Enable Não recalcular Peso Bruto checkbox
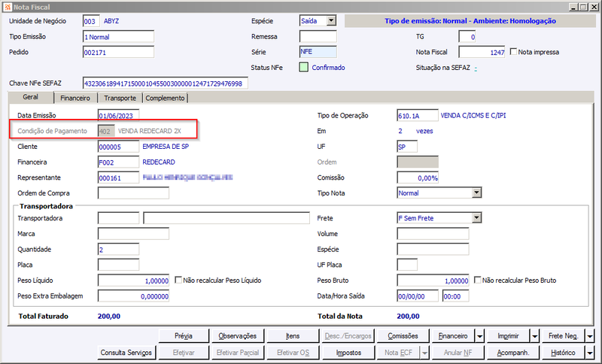The image size is (602, 364). click(x=477, y=280)
